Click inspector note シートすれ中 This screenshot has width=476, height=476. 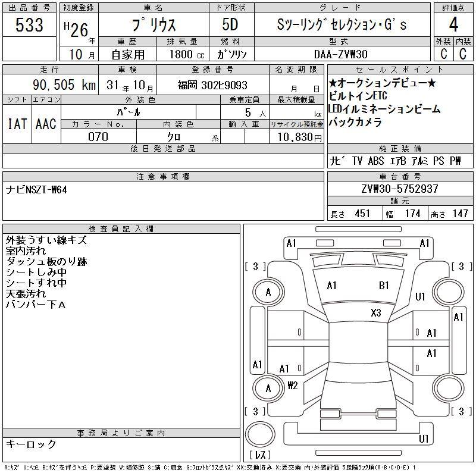coord(36,283)
